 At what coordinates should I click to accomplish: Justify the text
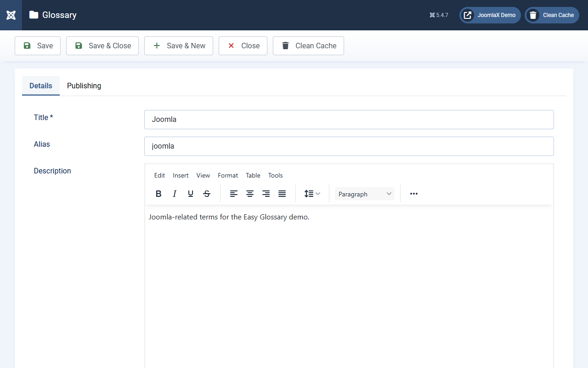click(282, 194)
